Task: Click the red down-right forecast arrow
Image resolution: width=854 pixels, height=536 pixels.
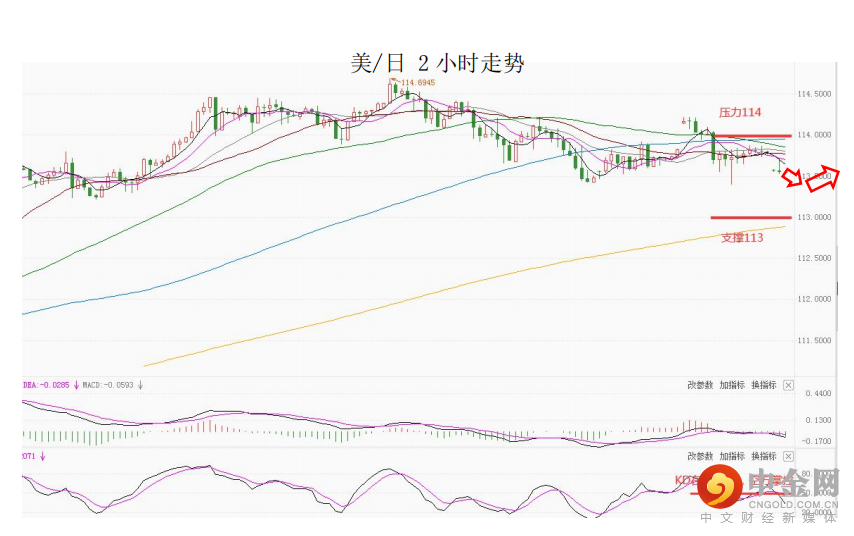Action: point(792,178)
